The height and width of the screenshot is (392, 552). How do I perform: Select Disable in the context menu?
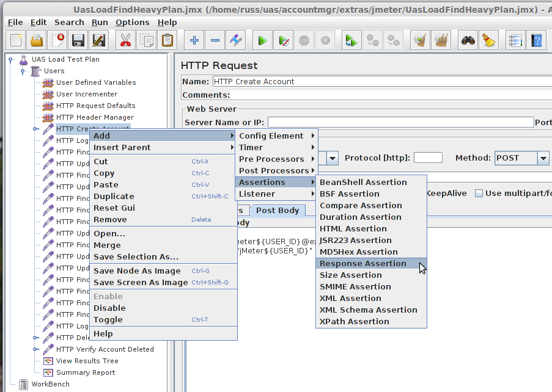[163, 308]
